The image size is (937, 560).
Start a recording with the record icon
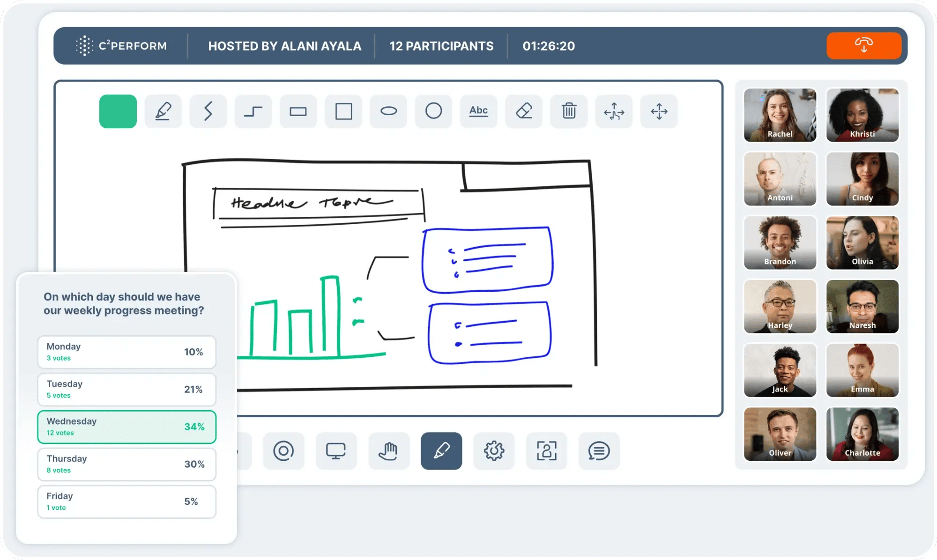(283, 451)
